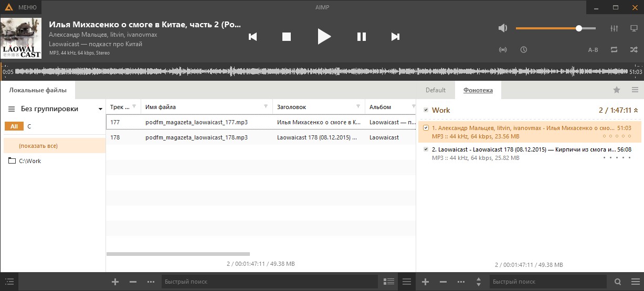Click track number 178 cell
644x291 pixels.
coord(115,137)
